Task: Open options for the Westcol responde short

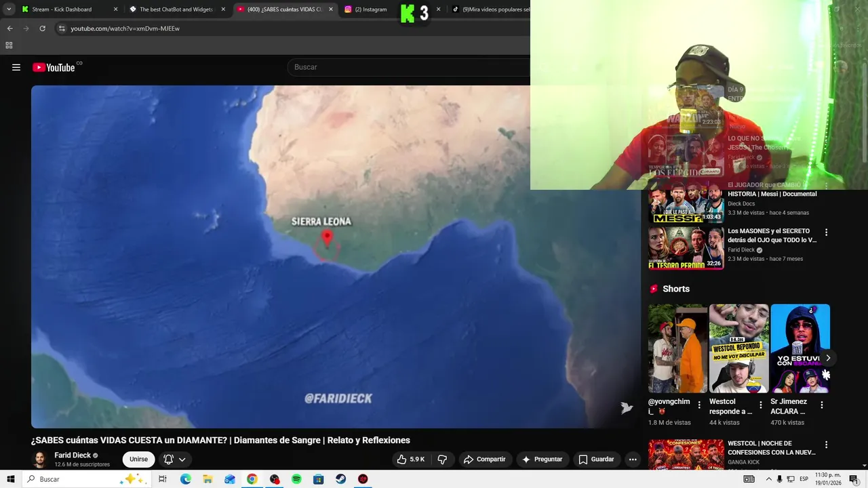Action: [x=760, y=405]
